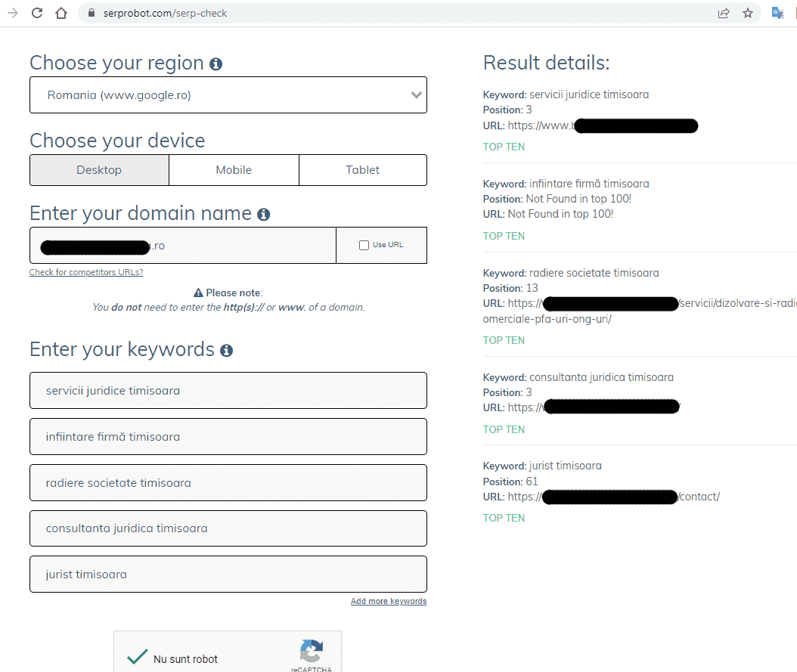797x672 pixels.
Task: Bookmark this page with the star icon
Action: point(748,13)
